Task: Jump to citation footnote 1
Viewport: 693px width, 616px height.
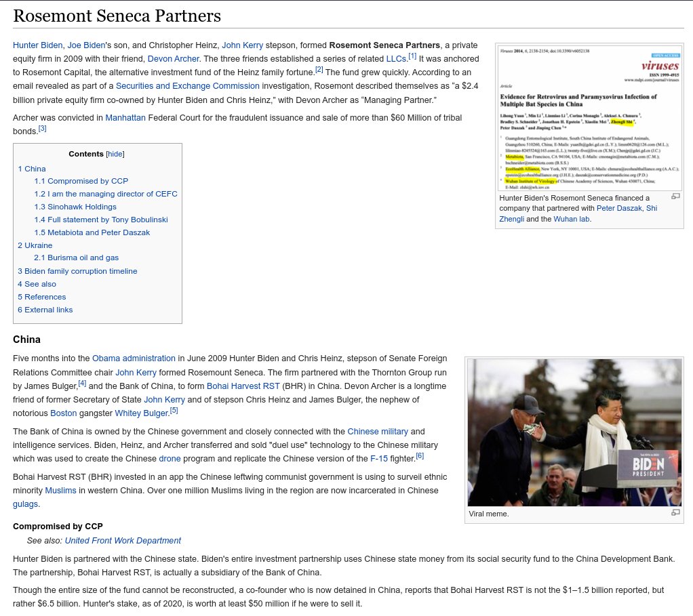Action: tap(412, 56)
